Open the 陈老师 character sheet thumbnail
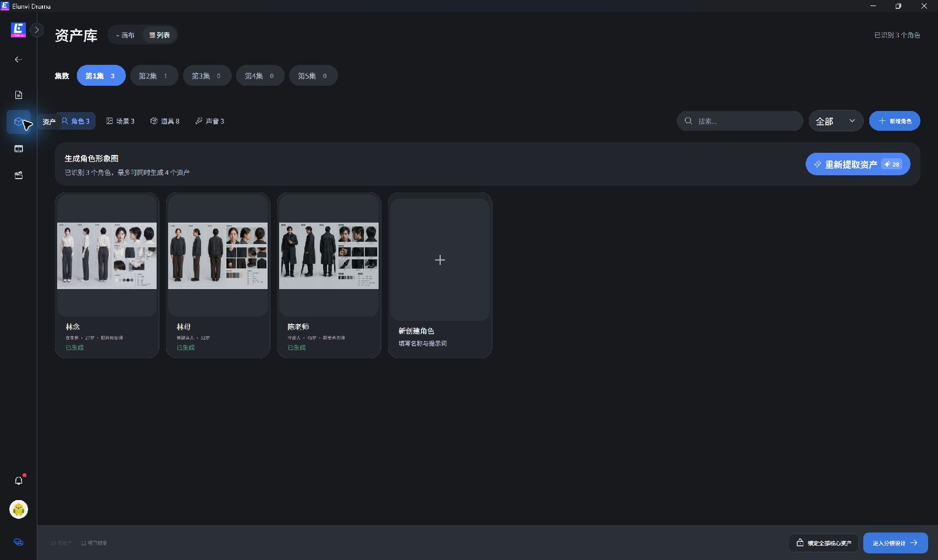938x560 pixels. (329, 256)
